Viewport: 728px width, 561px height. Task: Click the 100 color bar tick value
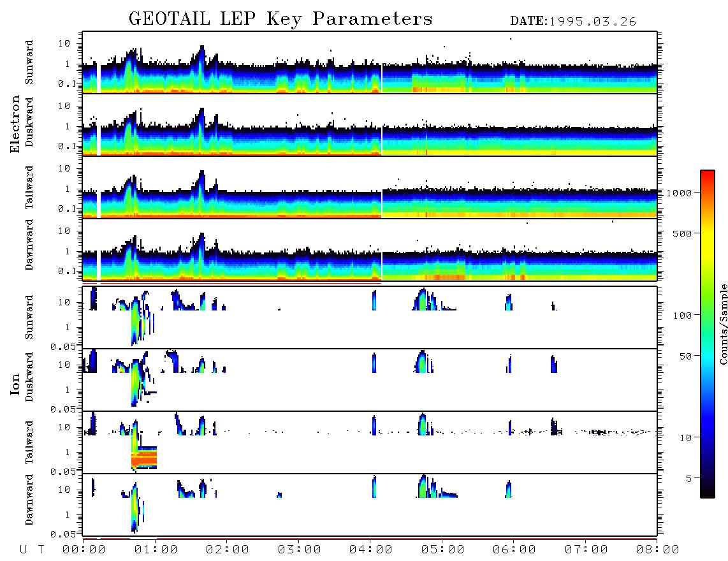click(683, 316)
